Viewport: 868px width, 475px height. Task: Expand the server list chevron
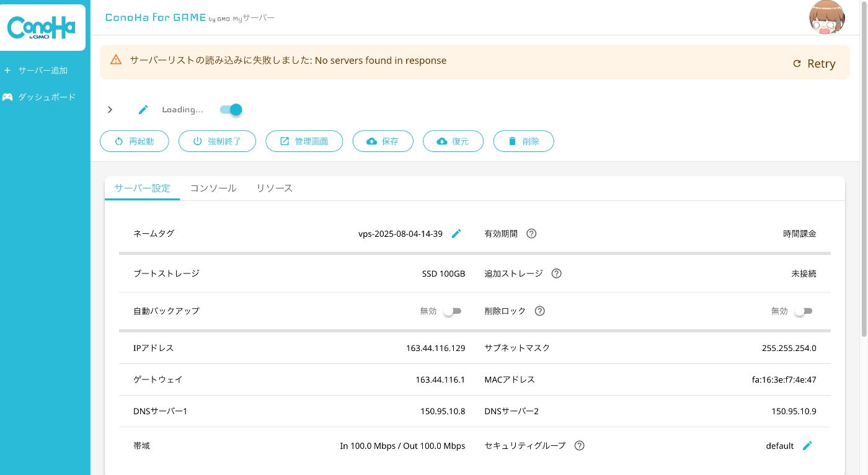[x=110, y=110]
